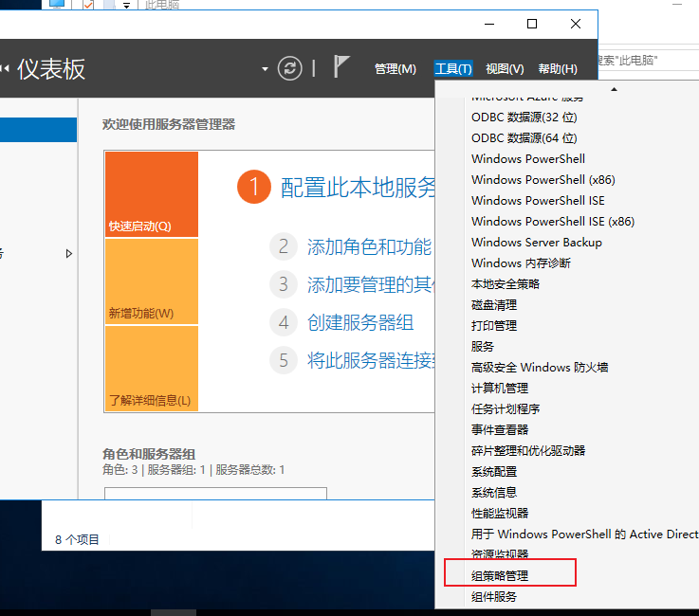Open 计算机管理 from tools menu
The width and height of the screenshot is (699, 616).
point(499,389)
